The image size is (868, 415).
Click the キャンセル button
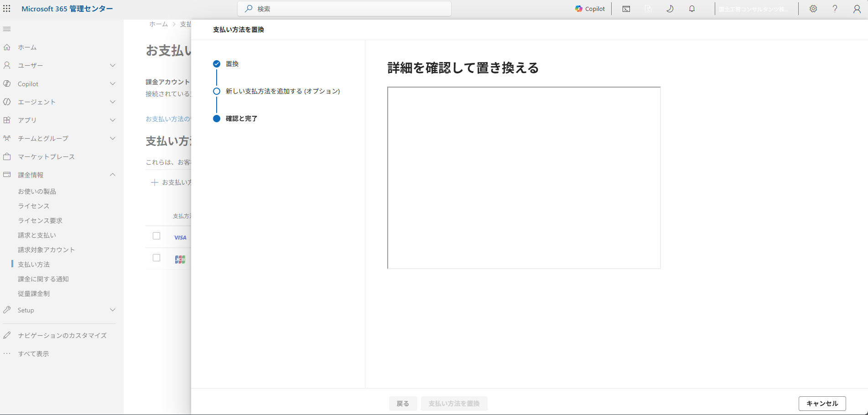[822, 404]
